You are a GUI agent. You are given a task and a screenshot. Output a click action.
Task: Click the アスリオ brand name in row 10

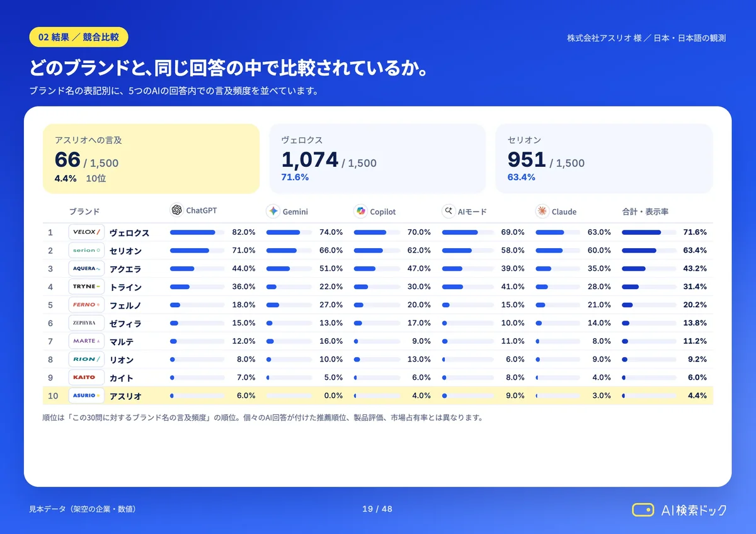pos(125,397)
